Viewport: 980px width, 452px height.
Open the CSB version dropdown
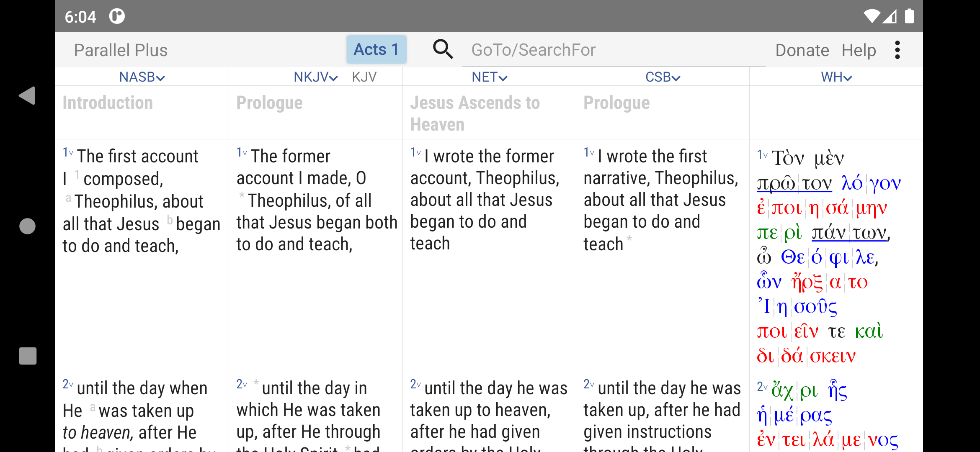tap(663, 77)
